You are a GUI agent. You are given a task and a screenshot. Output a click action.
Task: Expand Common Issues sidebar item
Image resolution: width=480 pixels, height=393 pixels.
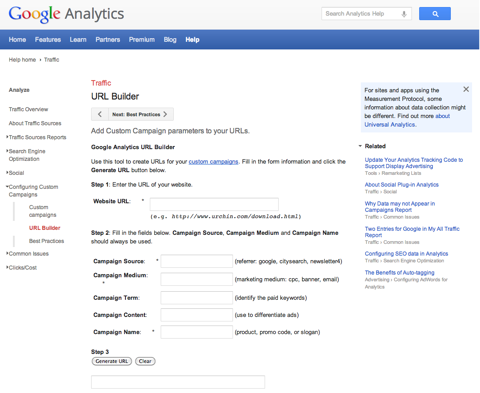point(7,253)
